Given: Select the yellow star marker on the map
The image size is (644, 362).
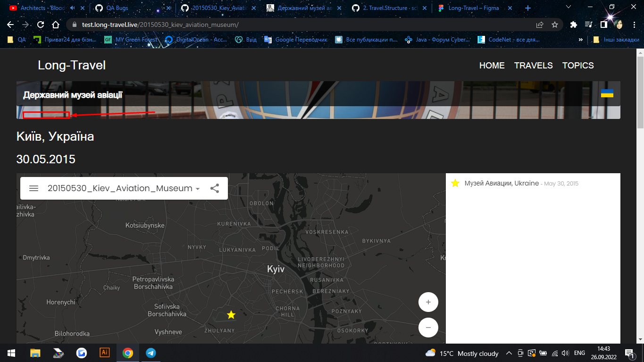Looking at the screenshot, I should [x=231, y=313].
